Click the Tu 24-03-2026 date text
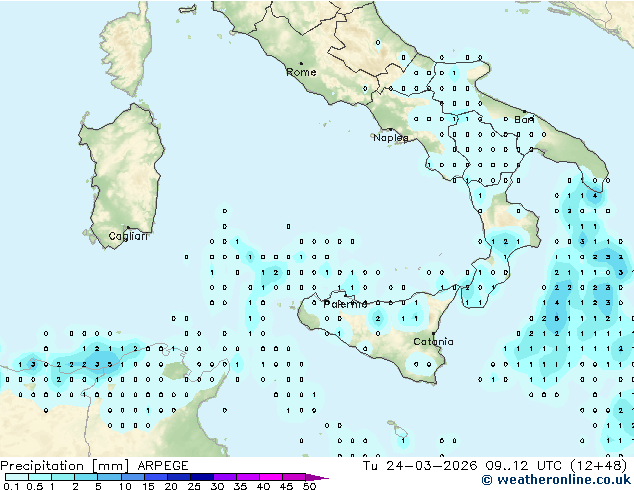Viewport: 634px width, 490px height. click(420, 466)
